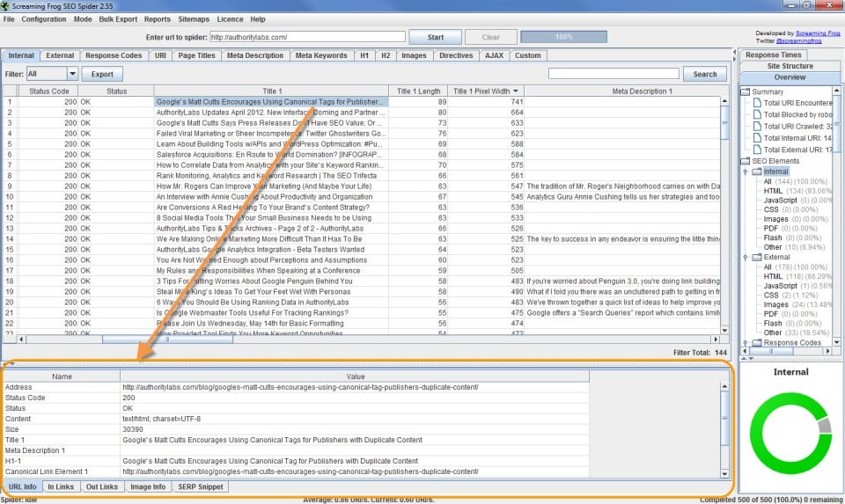Click the Search button

705,74
